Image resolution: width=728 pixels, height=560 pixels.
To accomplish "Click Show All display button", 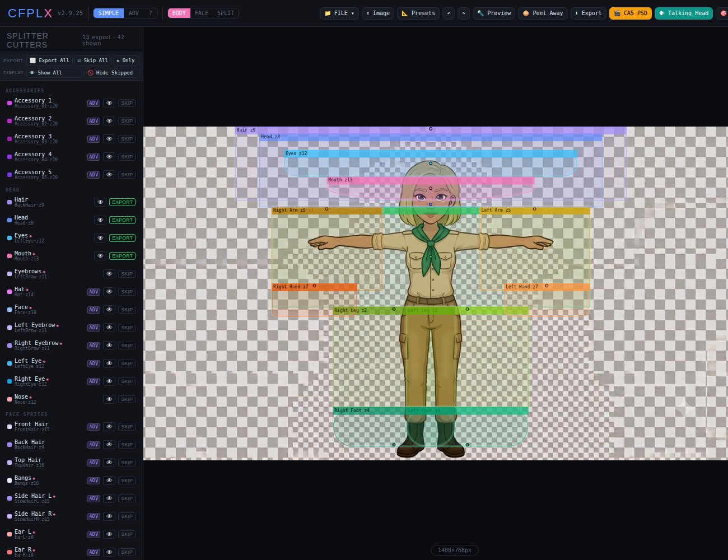I will click(54, 73).
